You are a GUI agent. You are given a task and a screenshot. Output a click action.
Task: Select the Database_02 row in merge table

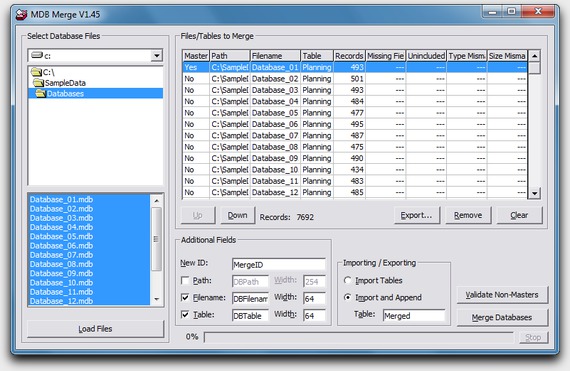[355, 78]
